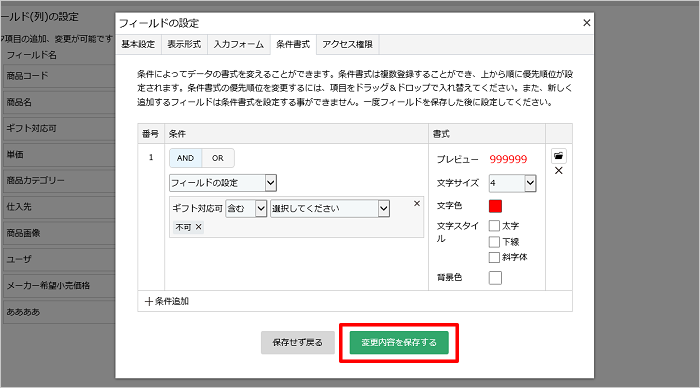Screen dimensions: 700x388
Task: Select 商品名 field in background list
Action: click(x=58, y=102)
